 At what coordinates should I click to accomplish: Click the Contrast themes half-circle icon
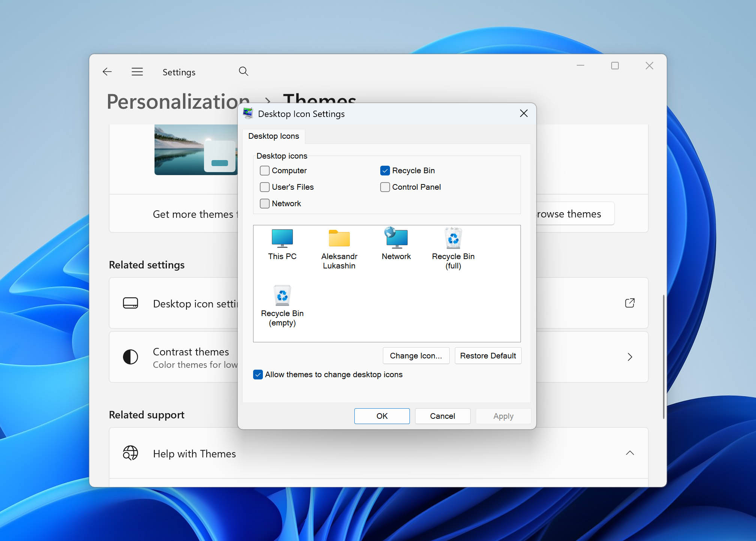[130, 357]
